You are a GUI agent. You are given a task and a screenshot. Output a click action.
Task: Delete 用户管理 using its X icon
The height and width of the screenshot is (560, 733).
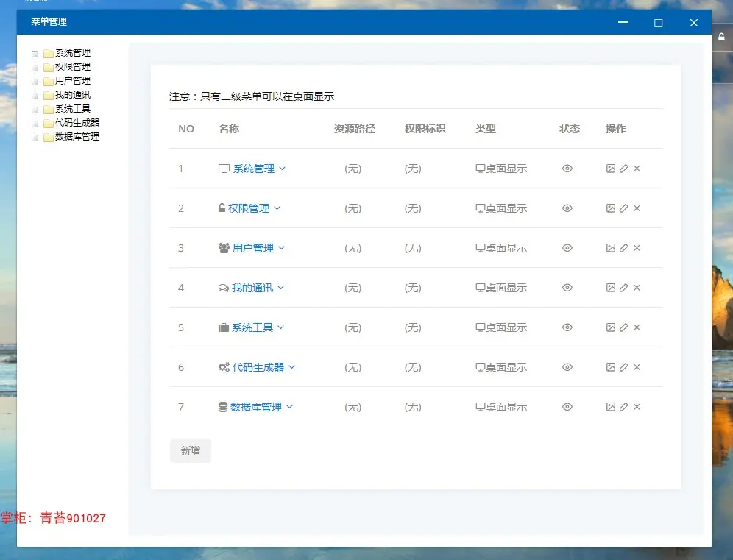pos(637,248)
